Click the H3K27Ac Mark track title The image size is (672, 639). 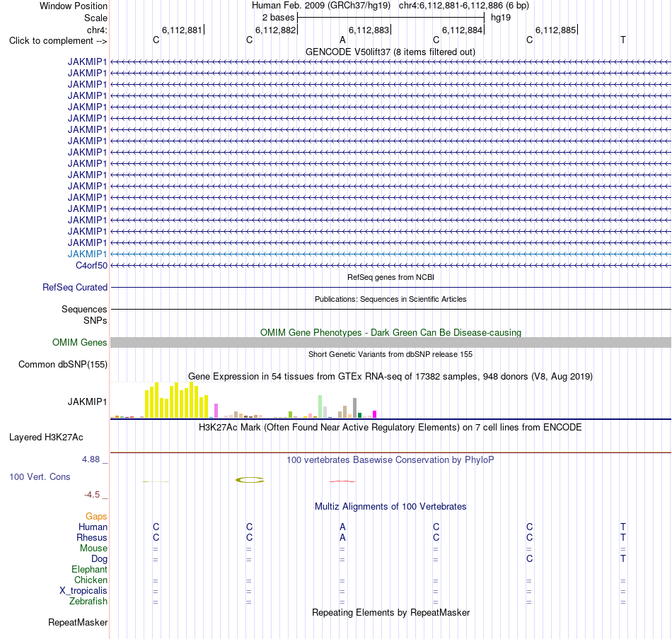[390, 428]
